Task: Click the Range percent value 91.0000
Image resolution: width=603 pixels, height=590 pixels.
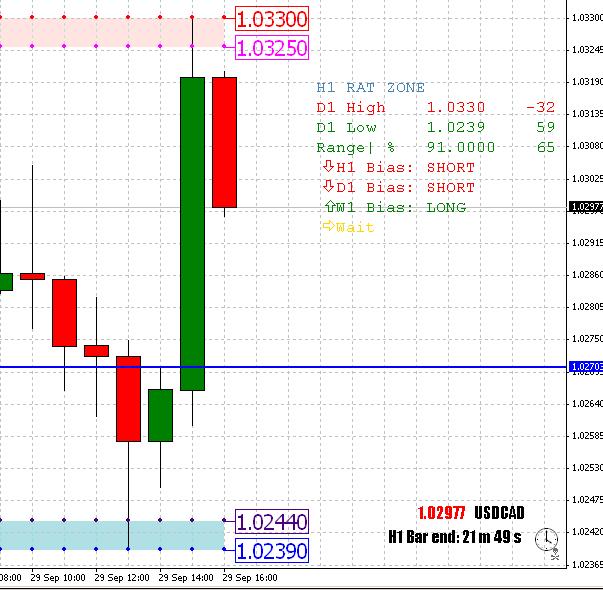Action: (x=461, y=147)
